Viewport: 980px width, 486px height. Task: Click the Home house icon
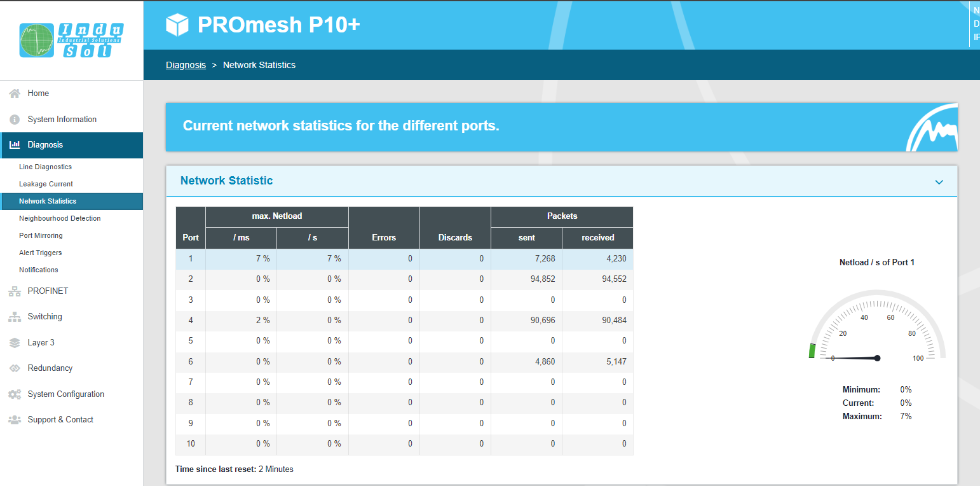pyautogui.click(x=15, y=94)
